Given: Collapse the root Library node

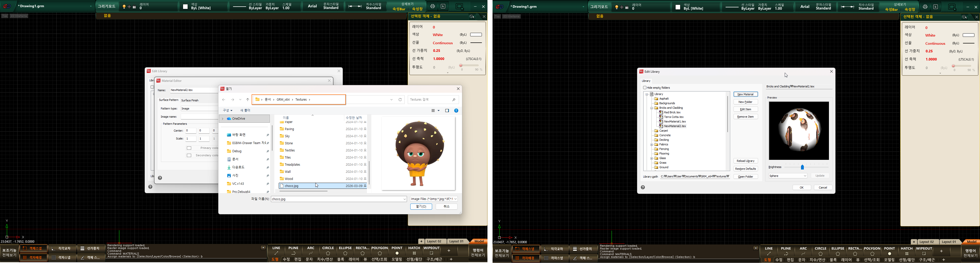Looking at the screenshot, I should coord(647,94).
